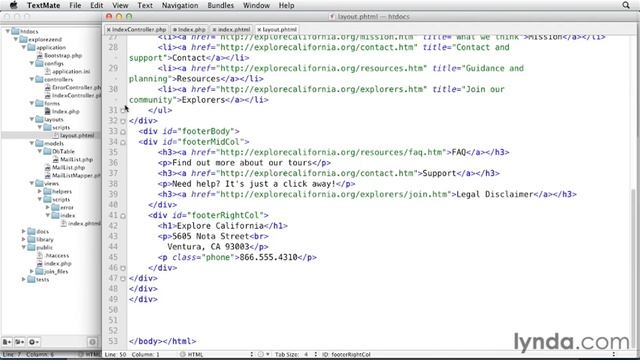The width and height of the screenshot is (640, 360).
Task: Open the File menu
Action: tap(75, 5)
